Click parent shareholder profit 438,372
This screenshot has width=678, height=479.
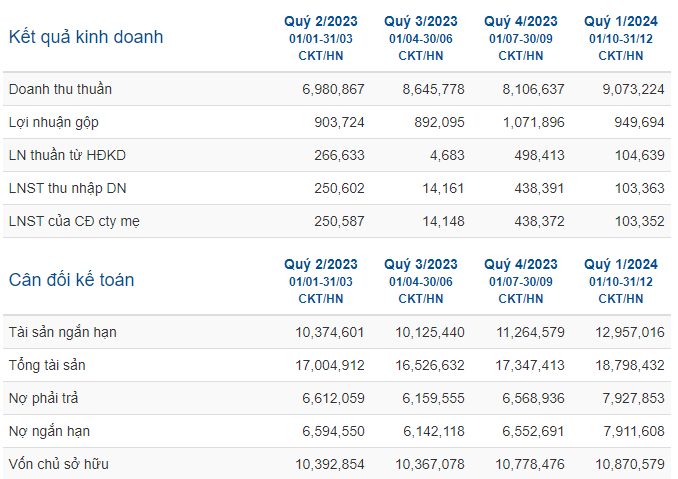click(539, 221)
